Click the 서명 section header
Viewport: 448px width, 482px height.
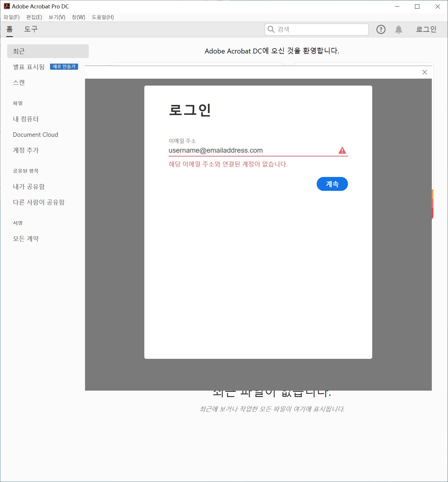[x=18, y=223]
